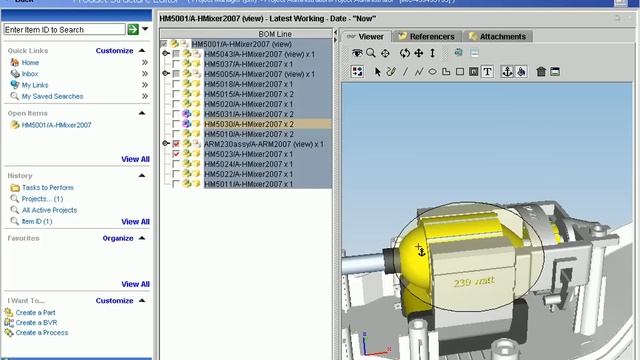Select the vertical double-arrow zoom tool
This screenshot has height=360, width=640.
432,53
